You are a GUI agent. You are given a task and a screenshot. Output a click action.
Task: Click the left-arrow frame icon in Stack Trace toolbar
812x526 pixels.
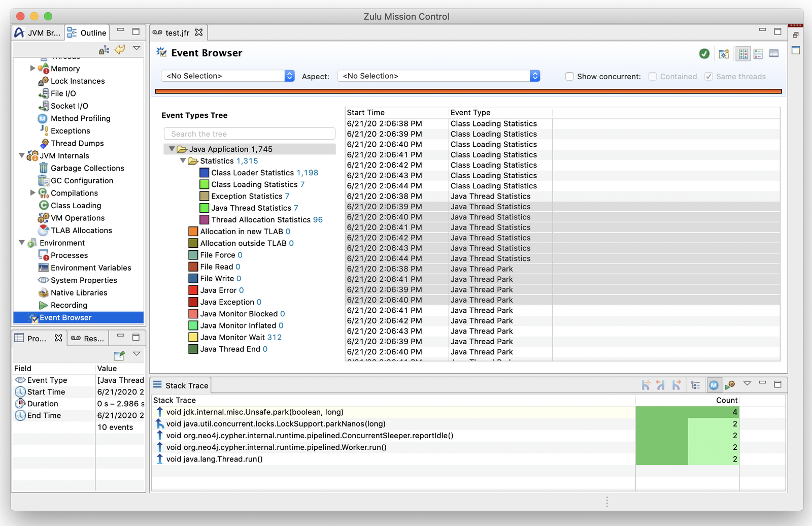tap(660, 385)
